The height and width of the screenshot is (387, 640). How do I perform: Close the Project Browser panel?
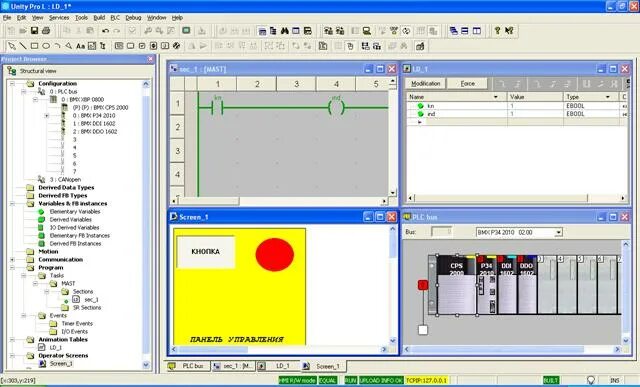tap(150, 59)
